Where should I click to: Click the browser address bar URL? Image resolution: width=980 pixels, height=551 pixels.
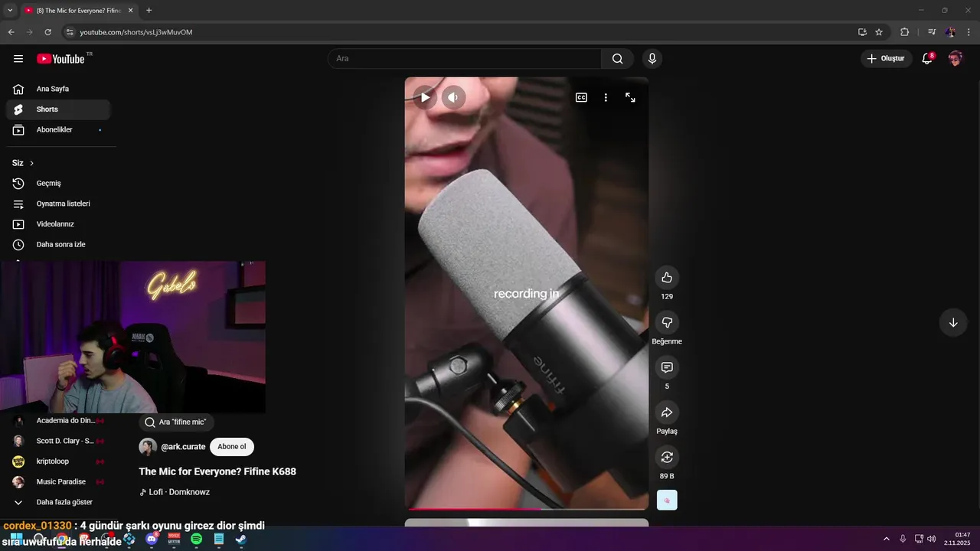click(136, 32)
